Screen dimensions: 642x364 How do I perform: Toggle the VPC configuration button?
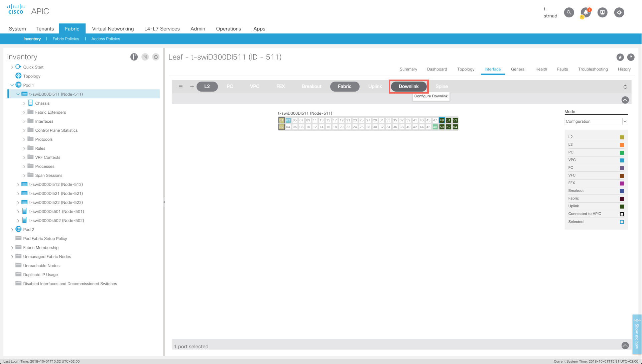pos(255,87)
